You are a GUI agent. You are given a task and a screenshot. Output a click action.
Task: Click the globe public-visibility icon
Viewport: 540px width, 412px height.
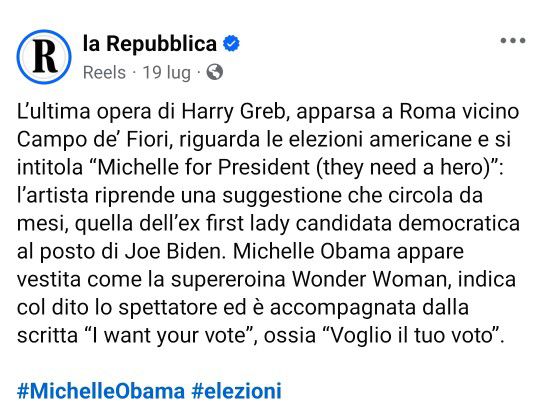(x=215, y=72)
